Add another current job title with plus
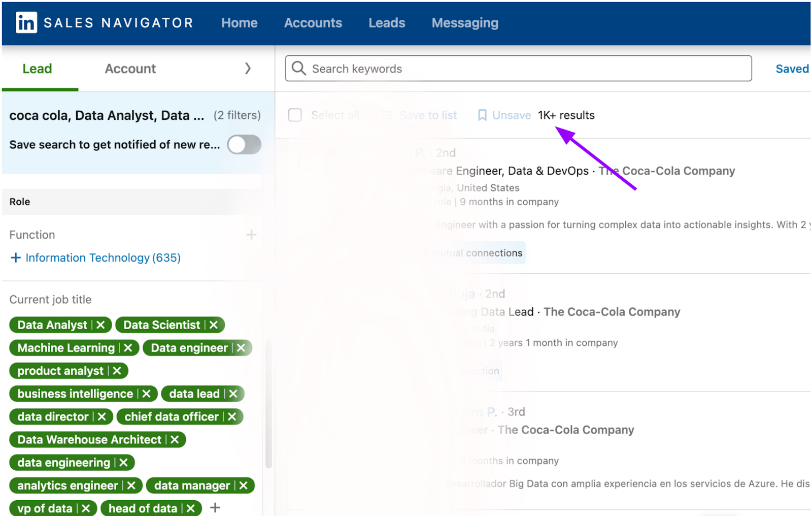Viewport: 812px width, 516px height. coord(215,507)
